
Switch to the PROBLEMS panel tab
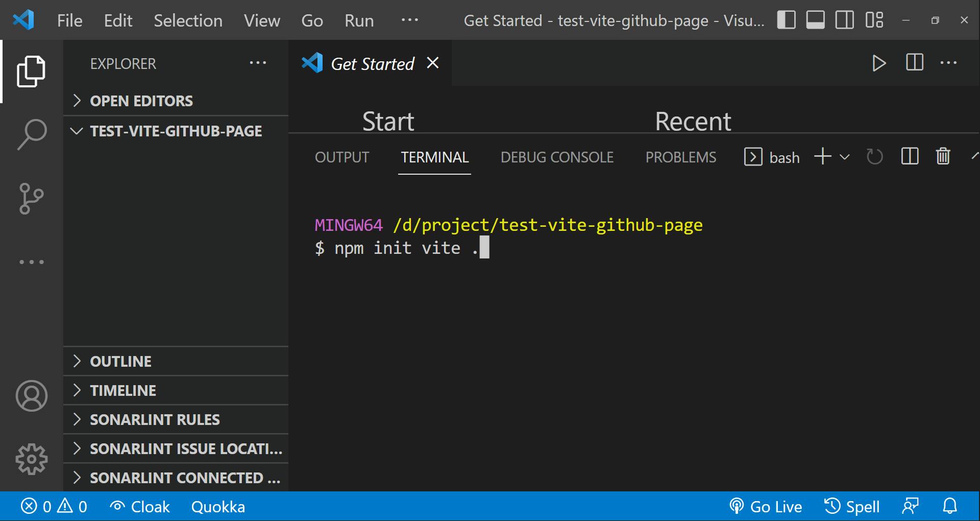tap(681, 157)
